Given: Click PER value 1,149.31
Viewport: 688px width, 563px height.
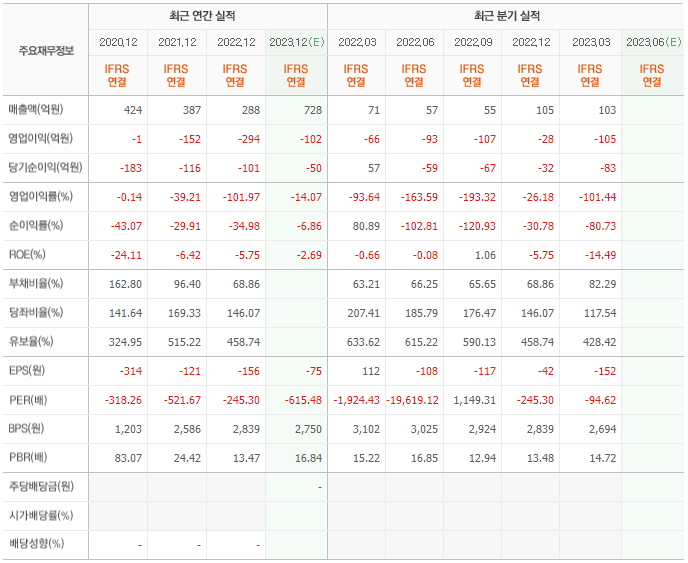Looking at the screenshot, I should [475, 400].
